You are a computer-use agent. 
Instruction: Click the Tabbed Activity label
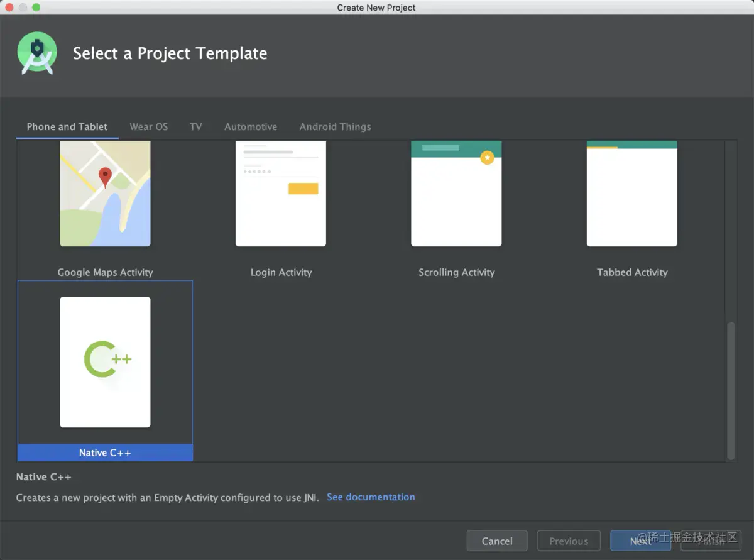coord(632,272)
